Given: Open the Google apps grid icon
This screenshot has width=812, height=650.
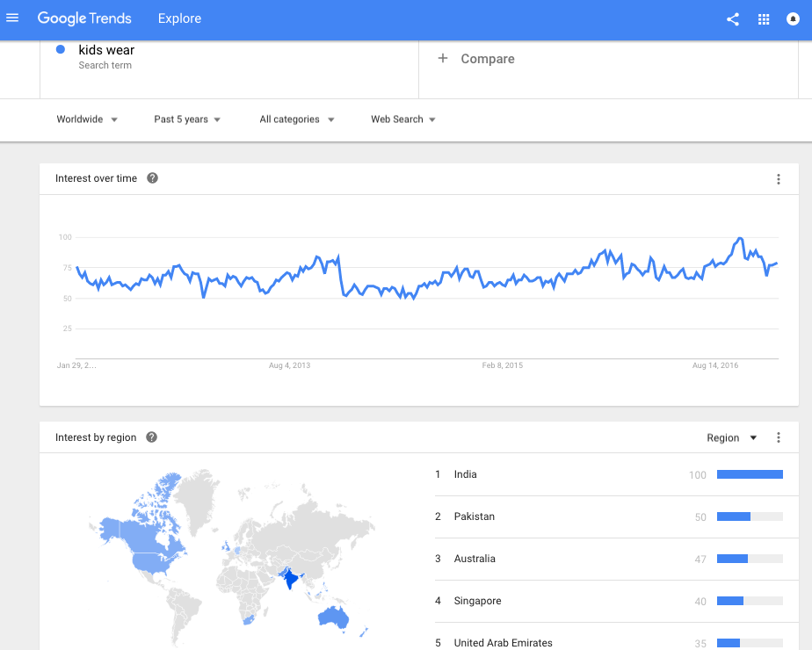Looking at the screenshot, I should (764, 19).
